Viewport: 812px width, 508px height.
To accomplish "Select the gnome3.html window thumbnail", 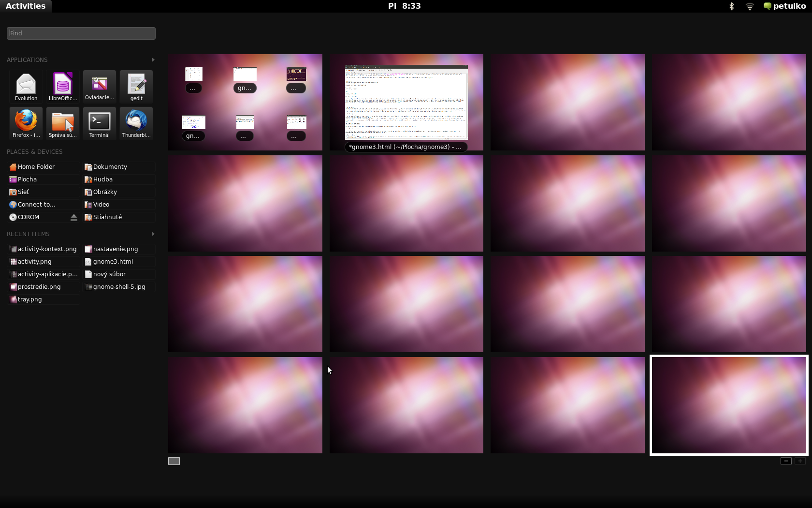I will pos(406,103).
